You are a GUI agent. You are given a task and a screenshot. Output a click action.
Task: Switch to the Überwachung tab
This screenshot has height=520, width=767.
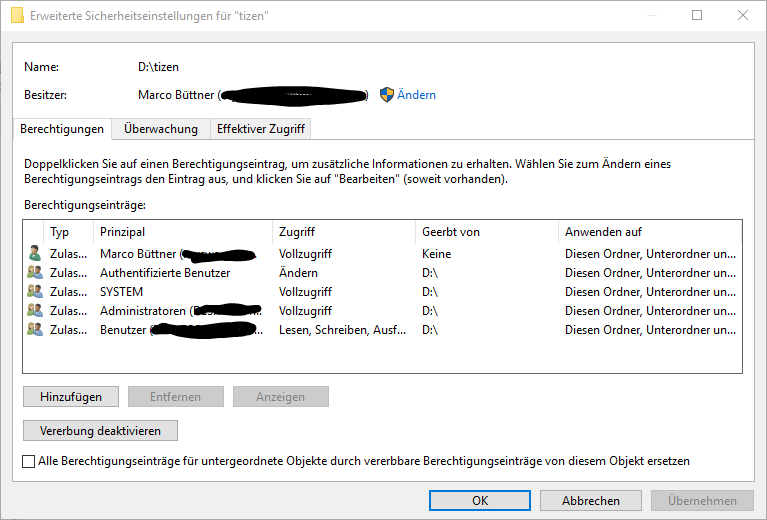pyautogui.click(x=160, y=129)
